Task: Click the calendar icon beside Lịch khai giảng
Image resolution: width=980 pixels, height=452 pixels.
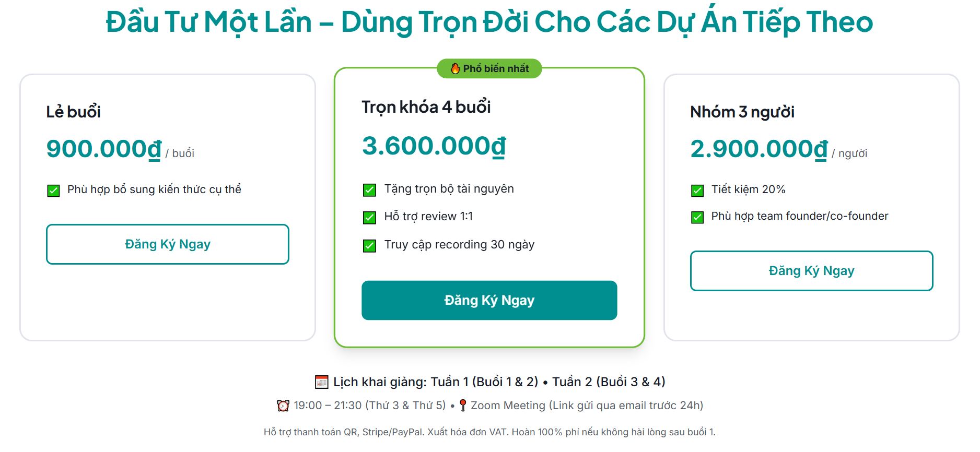Action: [322, 382]
